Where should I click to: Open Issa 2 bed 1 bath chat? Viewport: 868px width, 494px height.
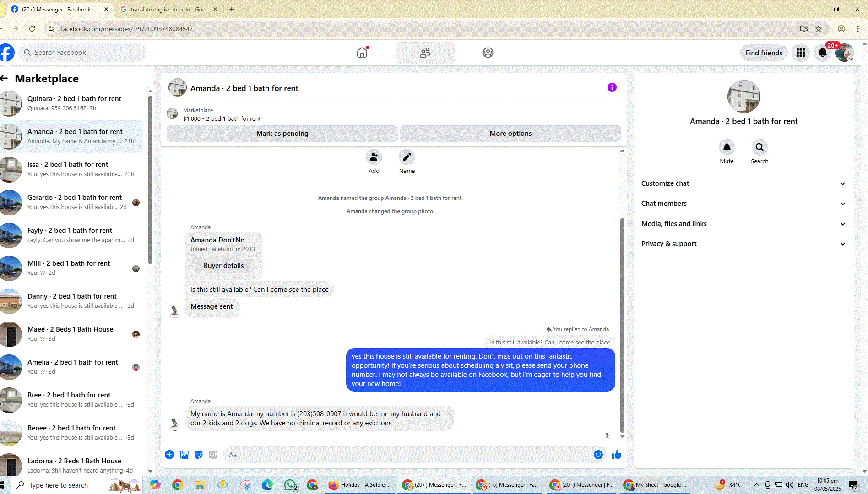tap(72, 169)
